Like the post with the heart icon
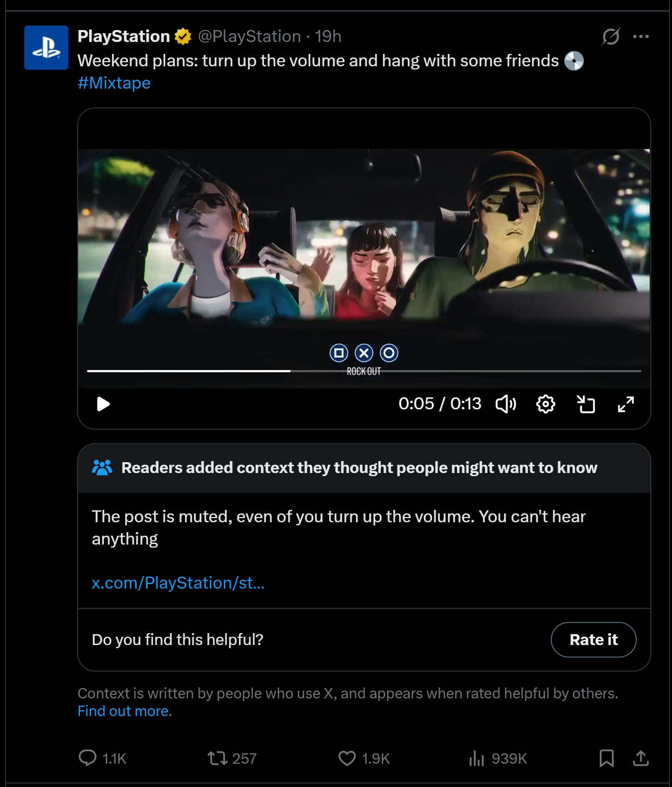Image resolution: width=672 pixels, height=787 pixels. pos(347,759)
